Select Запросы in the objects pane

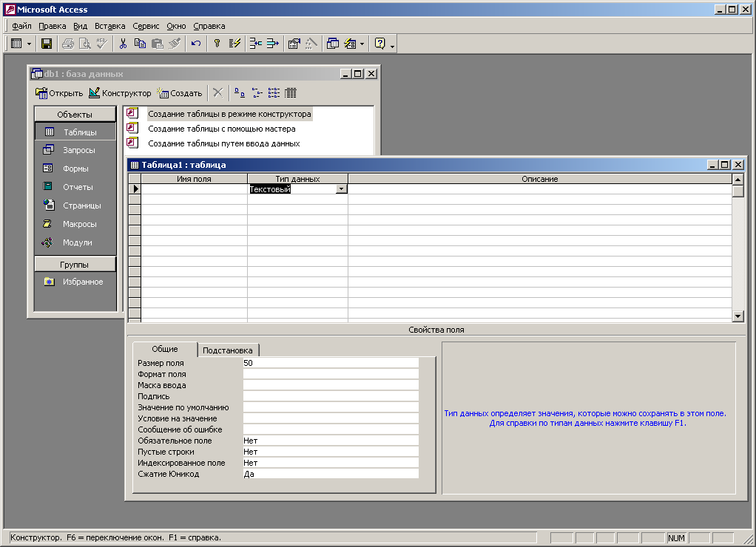point(75,150)
